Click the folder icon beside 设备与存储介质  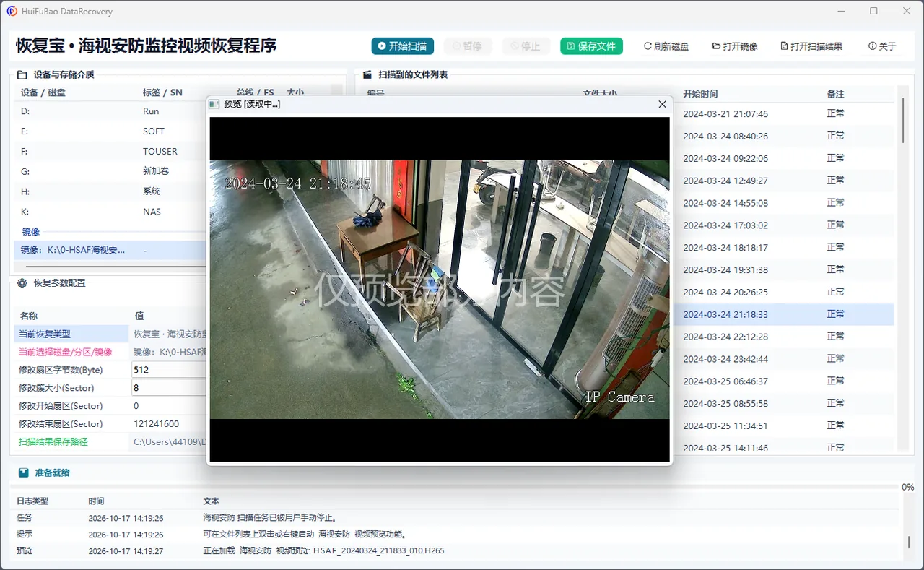[22, 74]
